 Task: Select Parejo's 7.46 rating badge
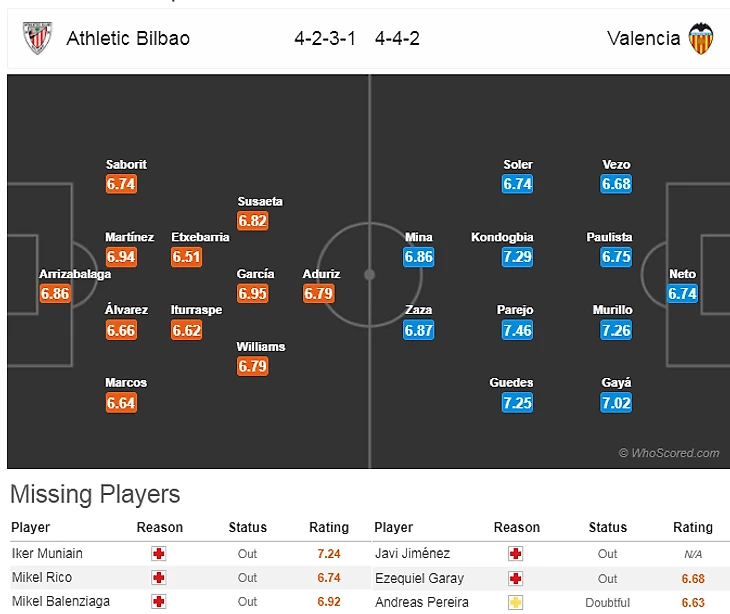516,330
